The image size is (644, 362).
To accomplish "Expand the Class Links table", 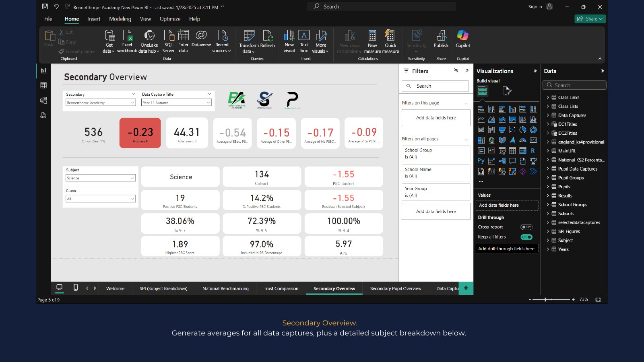I will click(548, 97).
